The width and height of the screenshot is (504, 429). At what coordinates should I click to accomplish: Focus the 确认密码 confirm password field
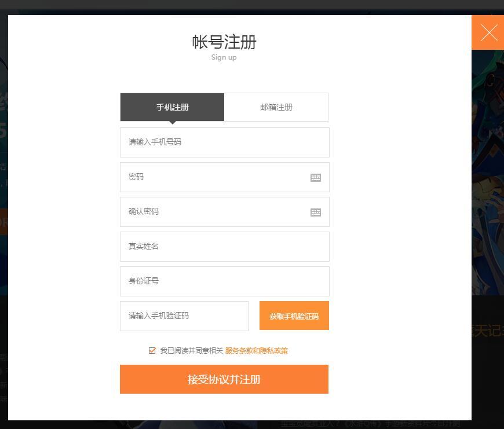click(x=225, y=212)
